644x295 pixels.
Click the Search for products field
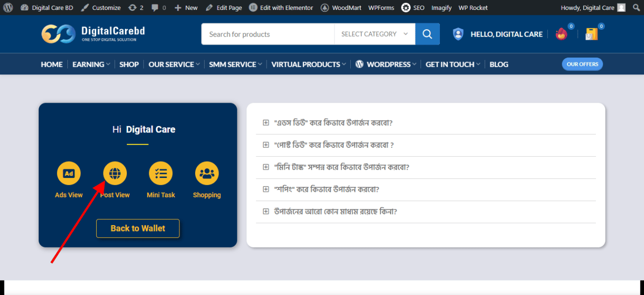(268, 34)
